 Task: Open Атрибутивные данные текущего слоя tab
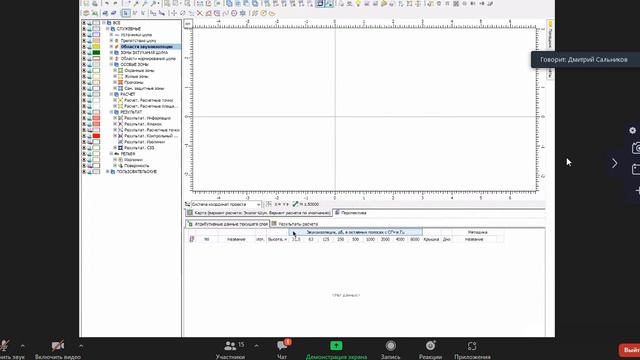pos(227,224)
